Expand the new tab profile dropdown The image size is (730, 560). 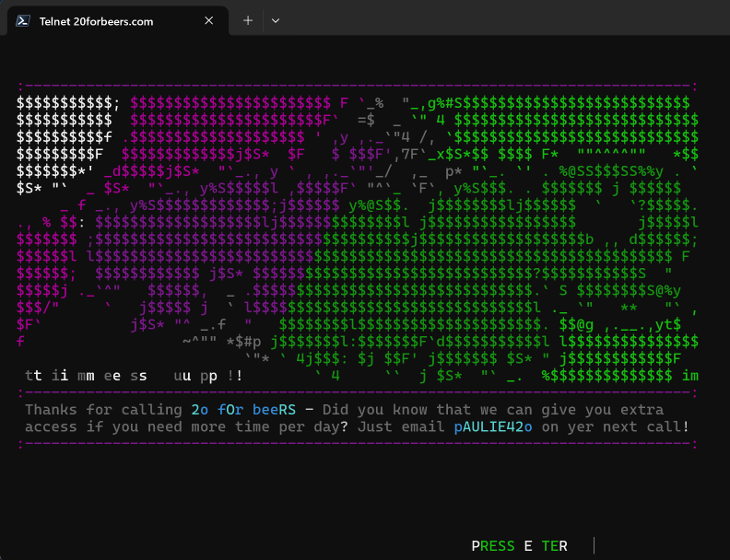click(276, 21)
